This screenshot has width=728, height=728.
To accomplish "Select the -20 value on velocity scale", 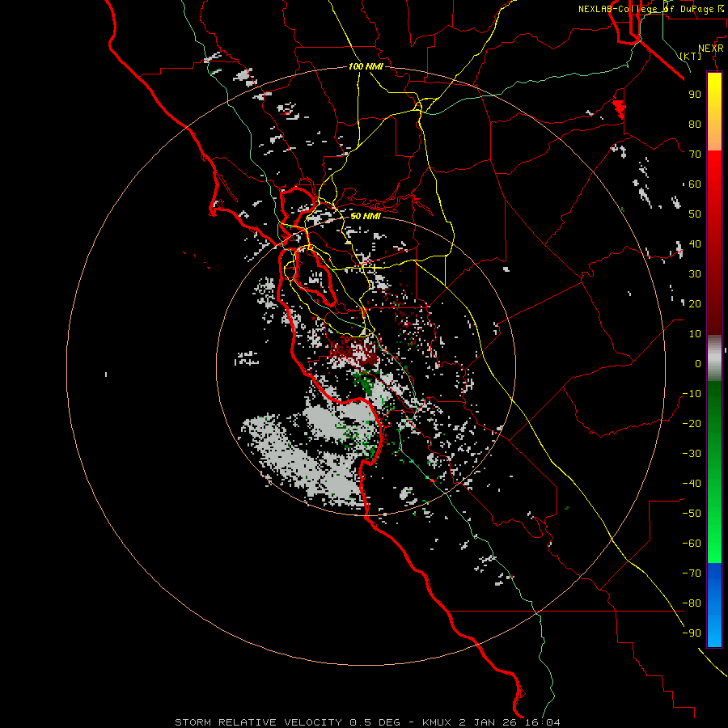I will coord(692,423).
